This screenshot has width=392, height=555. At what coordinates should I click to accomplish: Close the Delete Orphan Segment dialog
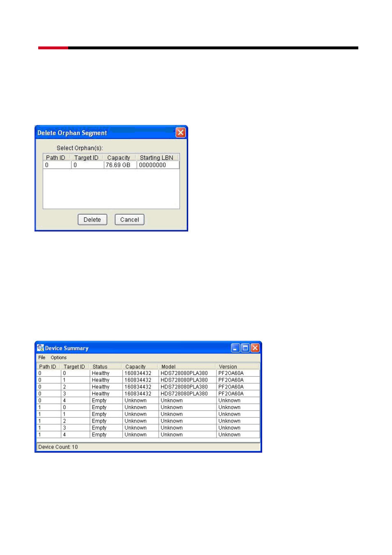(x=180, y=132)
